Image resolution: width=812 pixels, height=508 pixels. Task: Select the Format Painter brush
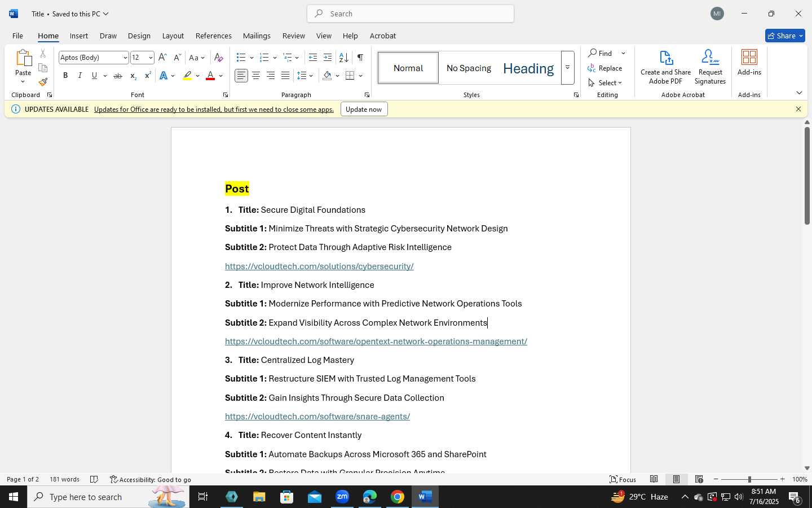click(43, 82)
